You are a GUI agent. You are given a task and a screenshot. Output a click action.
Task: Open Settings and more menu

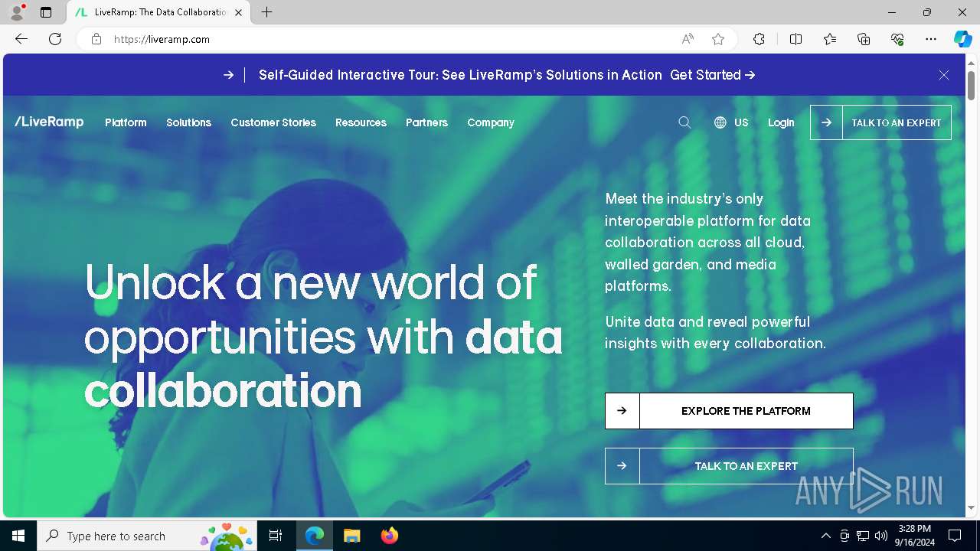[931, 39]
